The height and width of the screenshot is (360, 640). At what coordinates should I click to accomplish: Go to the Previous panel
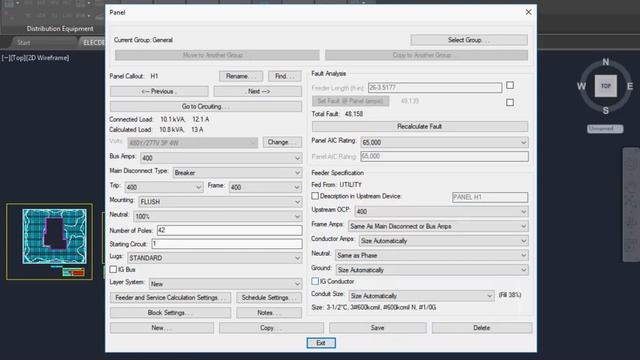(x=159, y=91)
